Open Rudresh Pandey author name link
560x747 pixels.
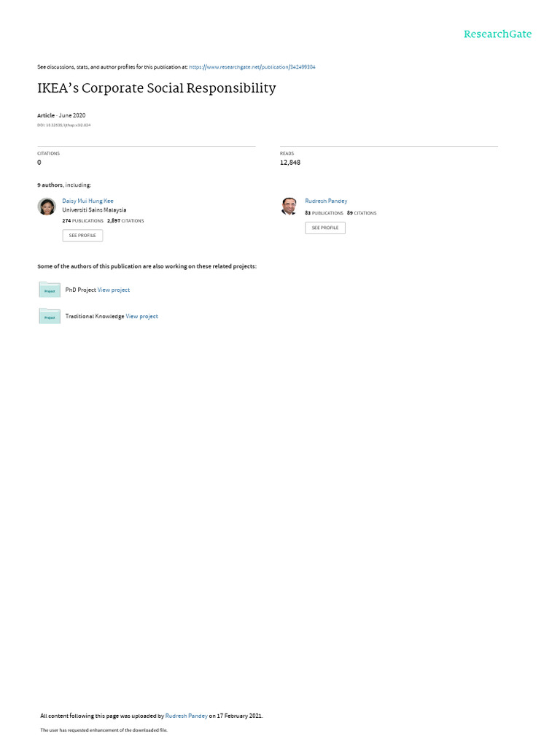(326, 201)
